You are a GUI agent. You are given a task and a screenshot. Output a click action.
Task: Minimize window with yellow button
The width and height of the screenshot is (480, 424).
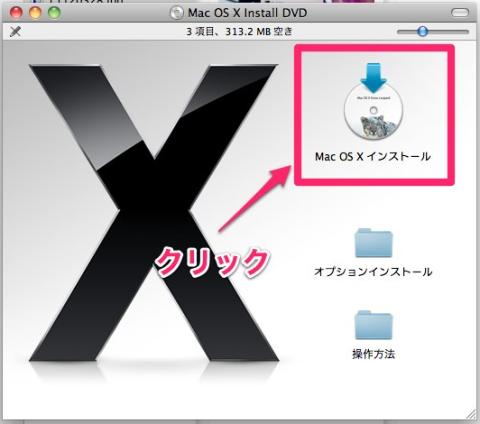[x=35, y=13]
